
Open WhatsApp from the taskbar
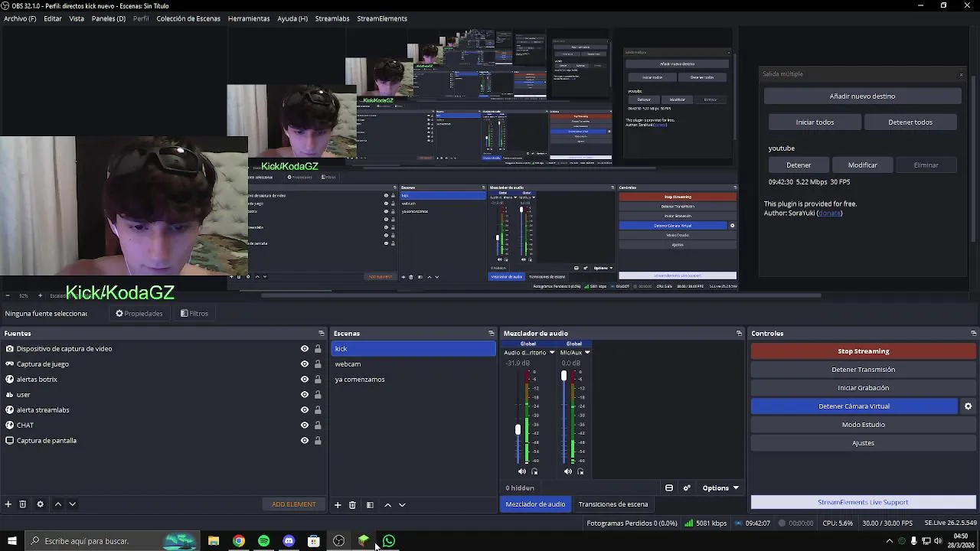(389, 541)
